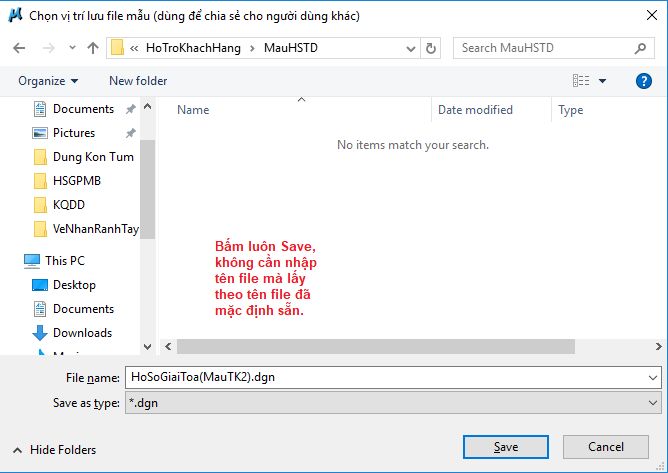Screen dimensions: 668x473
Task: Sort by Date modified column header
Action: point(475,110)
